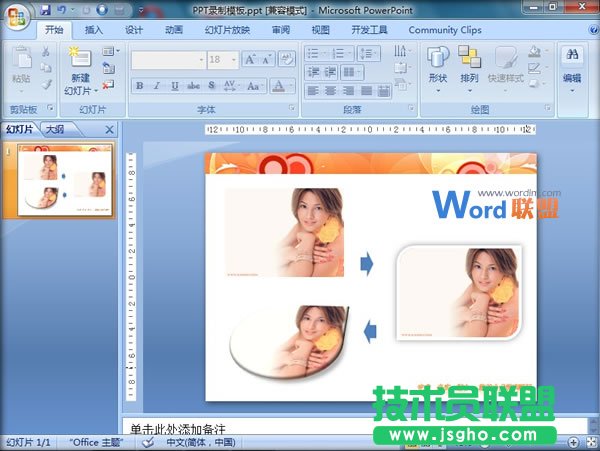Image resolution: width=600 pixels, height=451 pixels.
Task: Open Drawing group dialog launcher
Action: [x=548, y=108]
